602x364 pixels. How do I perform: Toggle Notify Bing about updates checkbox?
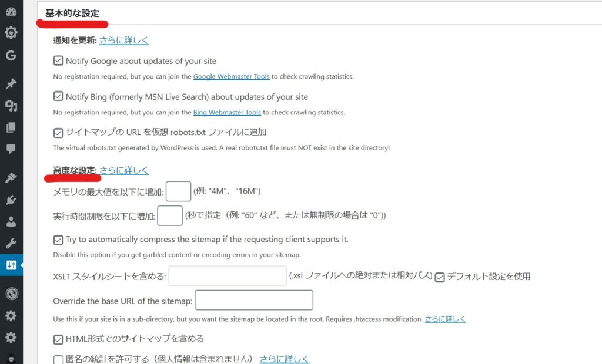(x=58, y=96)
